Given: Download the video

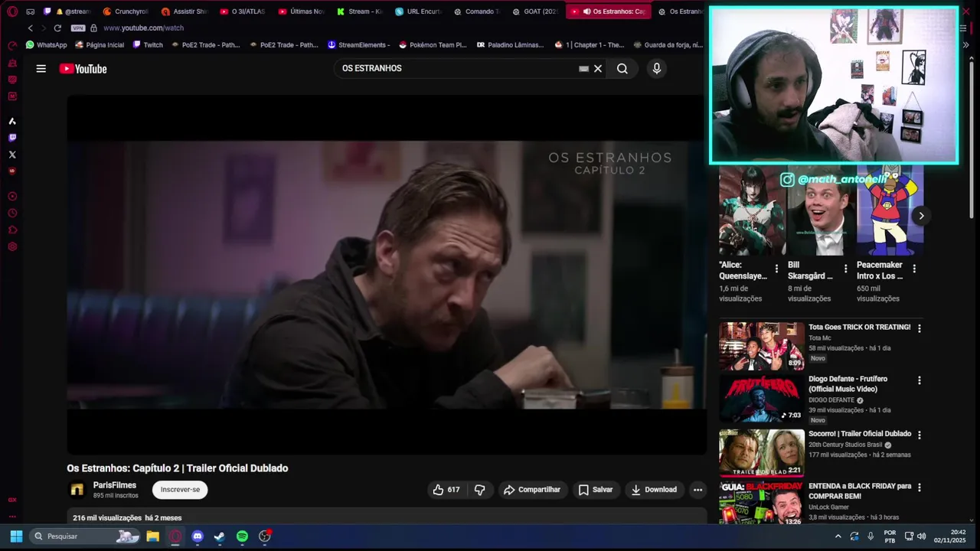Looking at the screenshot, I should pos(654,490).
